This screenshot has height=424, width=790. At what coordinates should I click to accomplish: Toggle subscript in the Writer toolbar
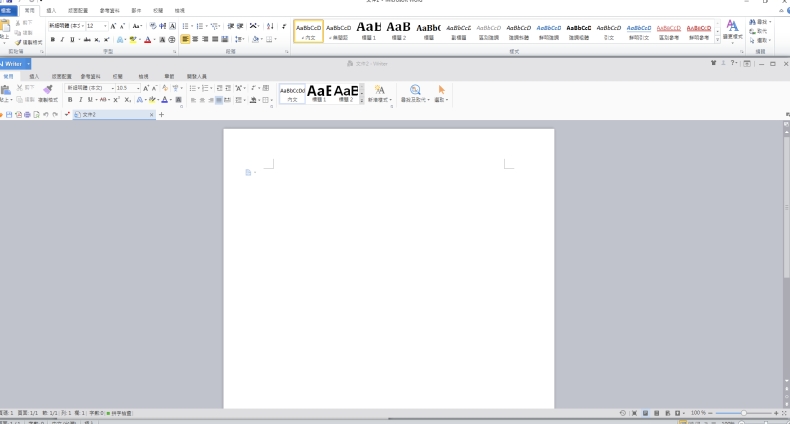coord(127,100)
